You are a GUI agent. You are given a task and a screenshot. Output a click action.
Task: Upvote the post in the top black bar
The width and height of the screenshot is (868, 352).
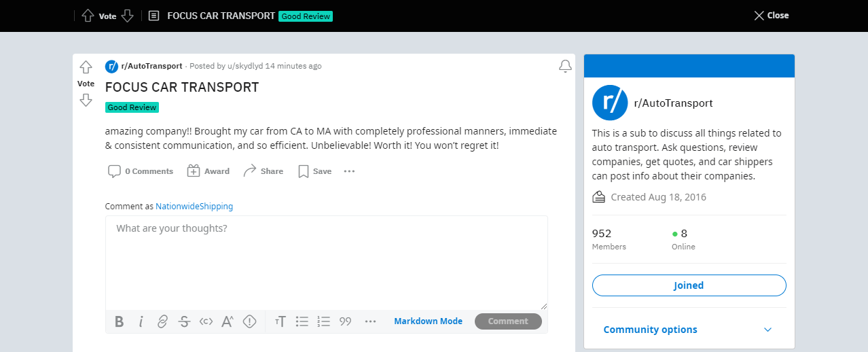point(88,16)
